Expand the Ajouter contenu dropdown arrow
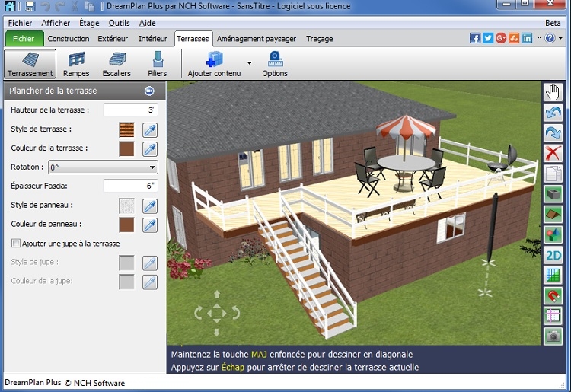The image size is (571, 392). click(250, 63)
